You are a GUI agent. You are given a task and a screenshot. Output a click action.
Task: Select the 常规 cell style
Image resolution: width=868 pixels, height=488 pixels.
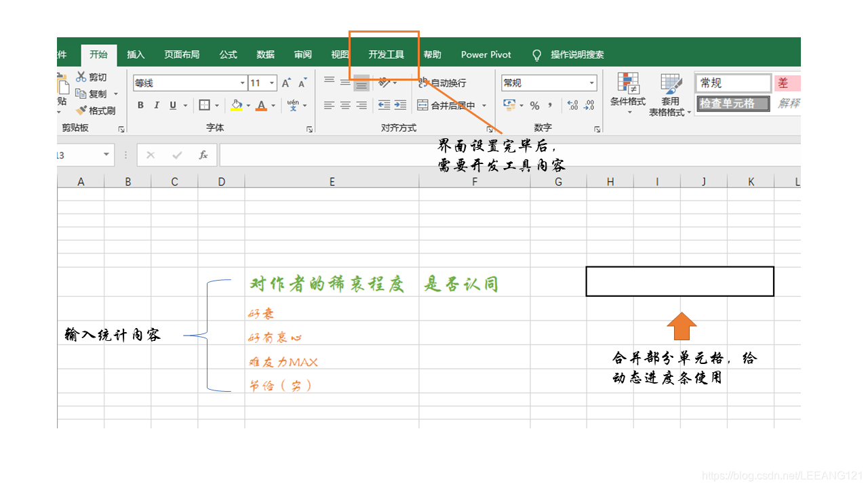coord(733,83)
